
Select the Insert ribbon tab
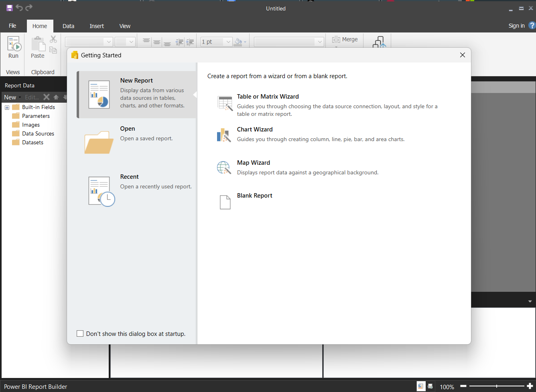coord(97,26)
